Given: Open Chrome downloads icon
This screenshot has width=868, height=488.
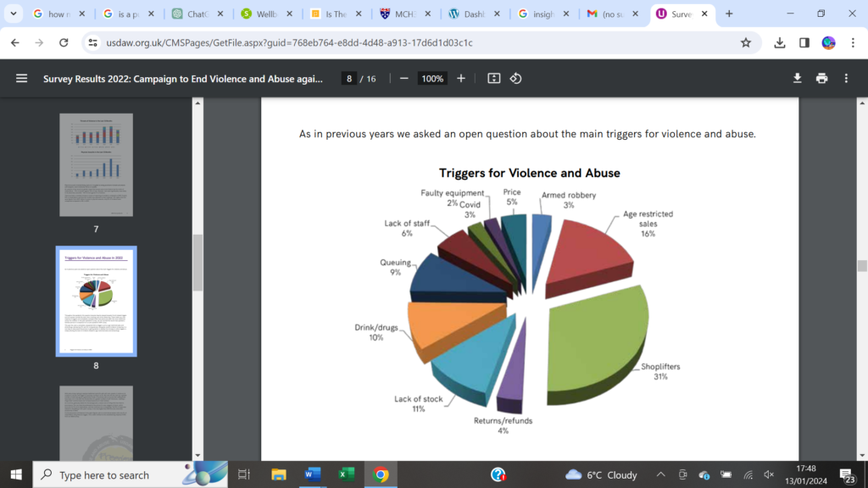Looking at the screenshot, I should [780, 42].
